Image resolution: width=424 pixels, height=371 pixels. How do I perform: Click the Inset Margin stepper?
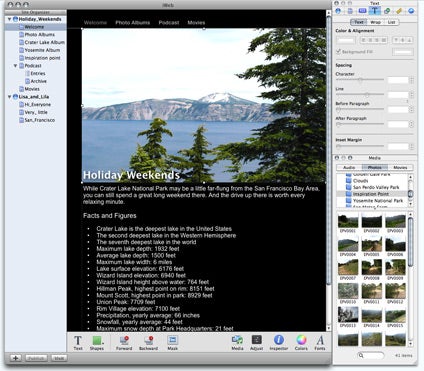pyautogui.click(x=412, y=146)
